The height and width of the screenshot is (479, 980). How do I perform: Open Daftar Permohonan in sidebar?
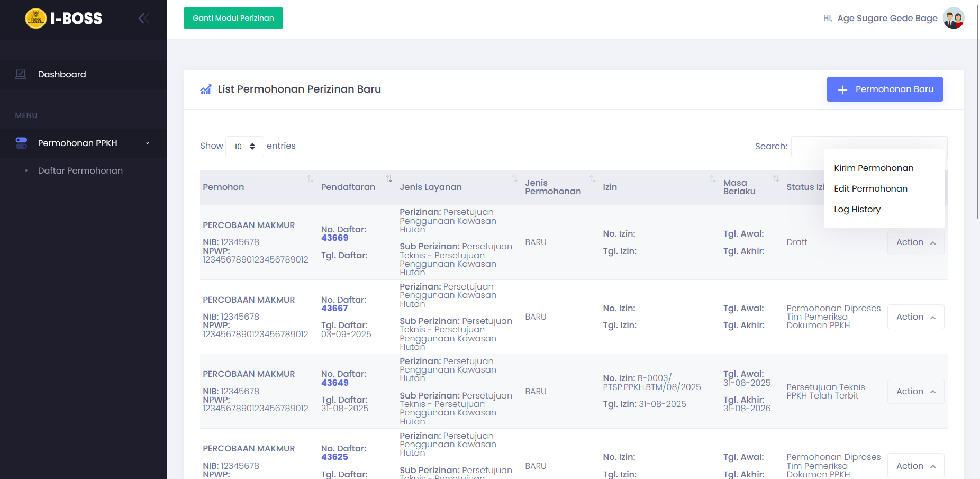[80, 170]
